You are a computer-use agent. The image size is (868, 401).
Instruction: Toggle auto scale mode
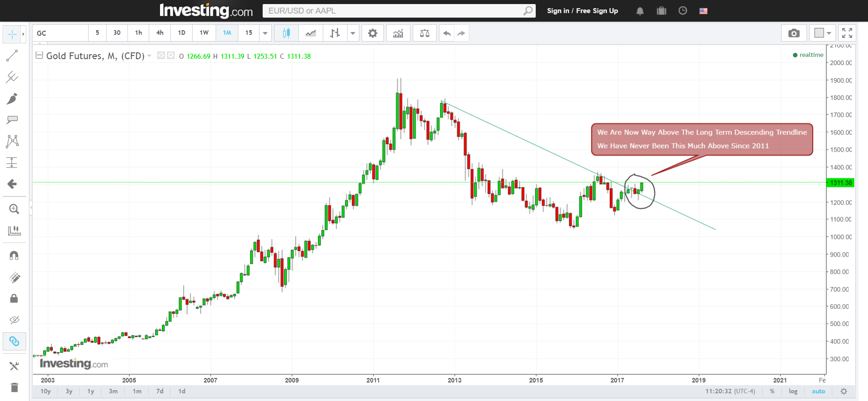click(x=818, y=392)
